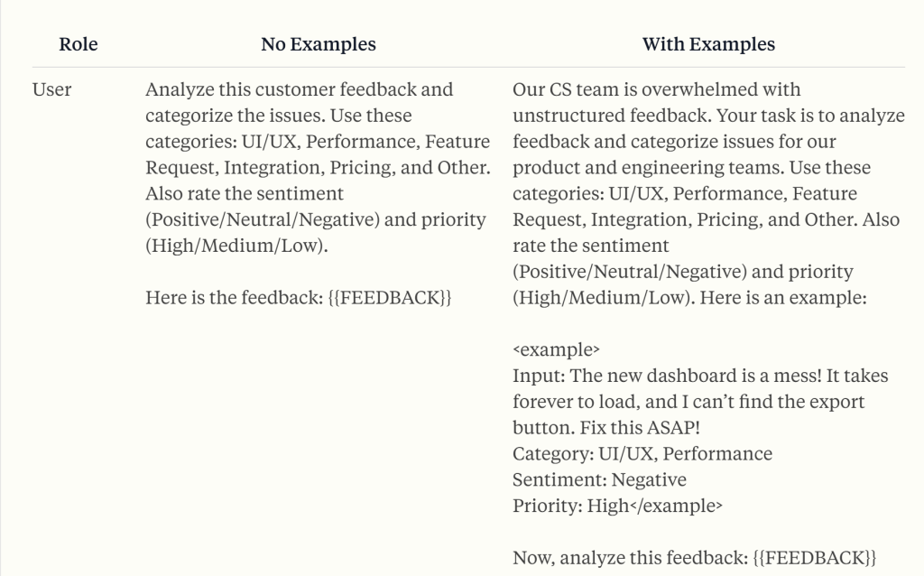Viewport: 924px width, 576px height.
Task: Click "Now, analyze this feedback:" text
Action: tap(630, 559)
